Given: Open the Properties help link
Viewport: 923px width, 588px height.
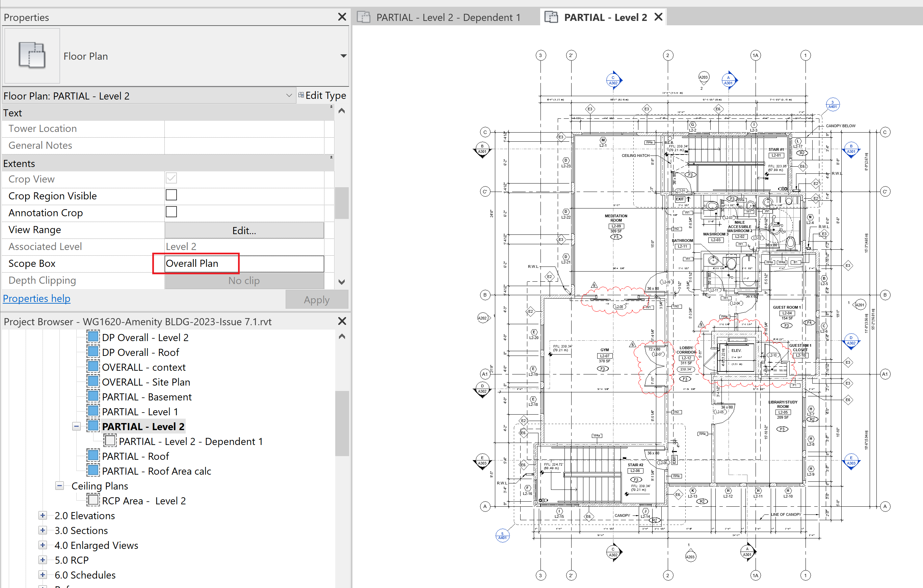Looking at the screenshot, I should point(36,298).
